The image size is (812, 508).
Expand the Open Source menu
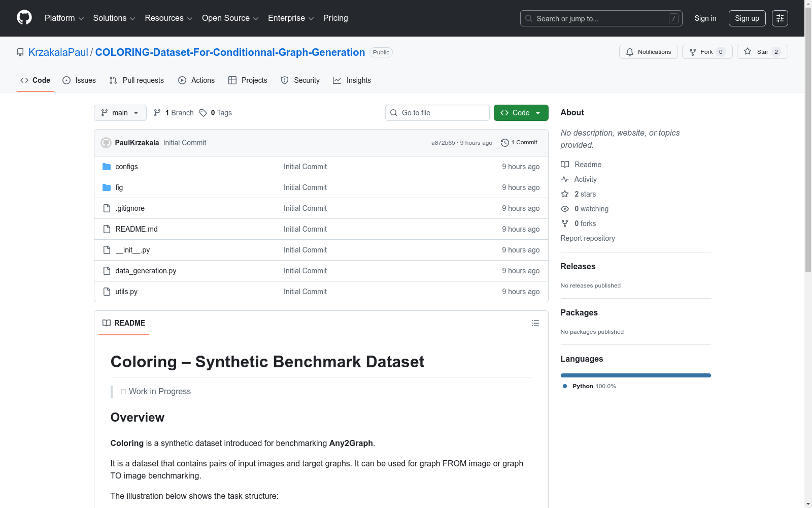pos(230,18)
